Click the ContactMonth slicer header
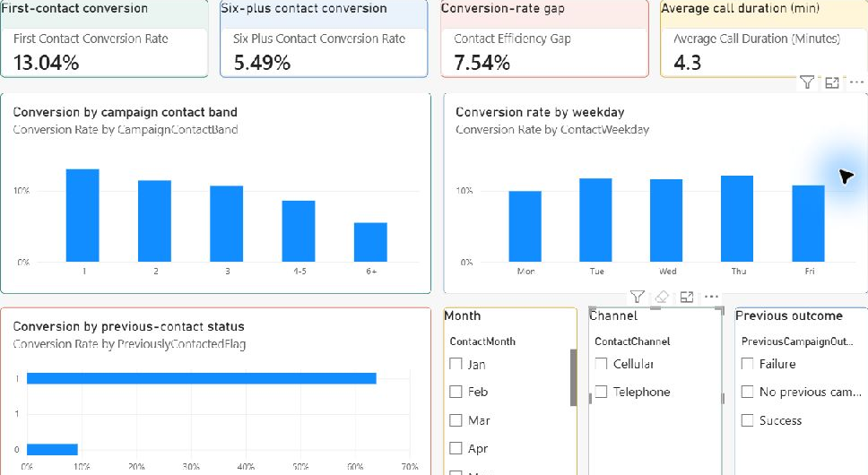The height and width of the screenshot is (475, 868). tap(482, 341)
